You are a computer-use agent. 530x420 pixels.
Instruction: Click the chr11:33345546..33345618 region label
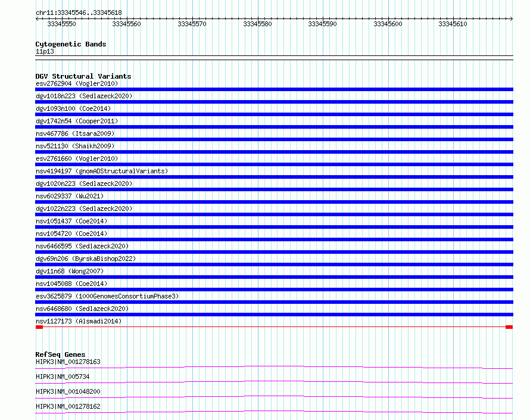[x=79, y=13]
